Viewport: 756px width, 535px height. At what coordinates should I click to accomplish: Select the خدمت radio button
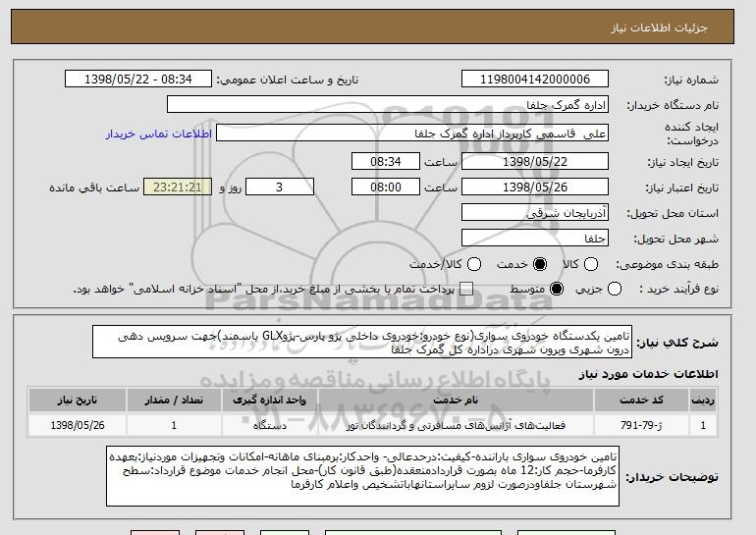[x=540, y=264]
